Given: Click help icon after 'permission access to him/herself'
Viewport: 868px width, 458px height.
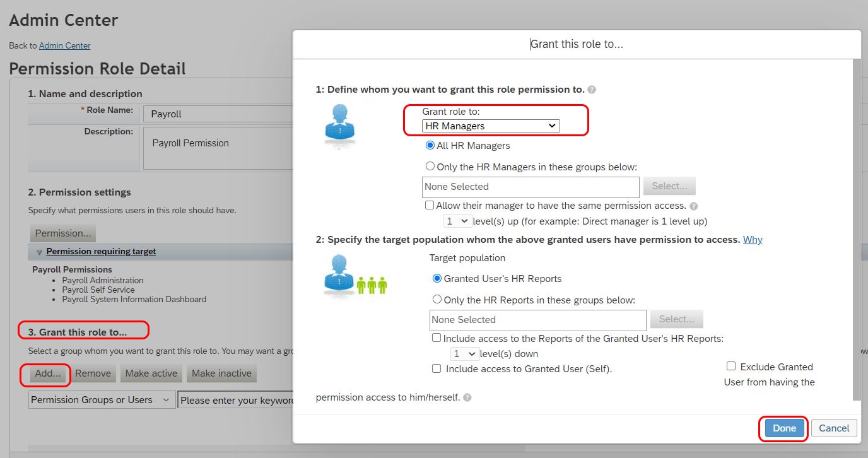Looking at the screenshot, I should pos(467,397).
